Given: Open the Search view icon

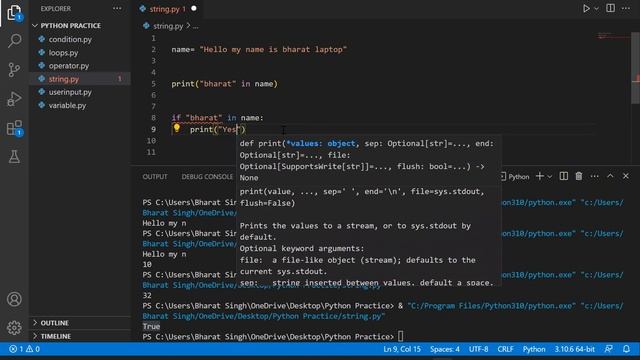Looking at the screenshot, I should 14,40.
